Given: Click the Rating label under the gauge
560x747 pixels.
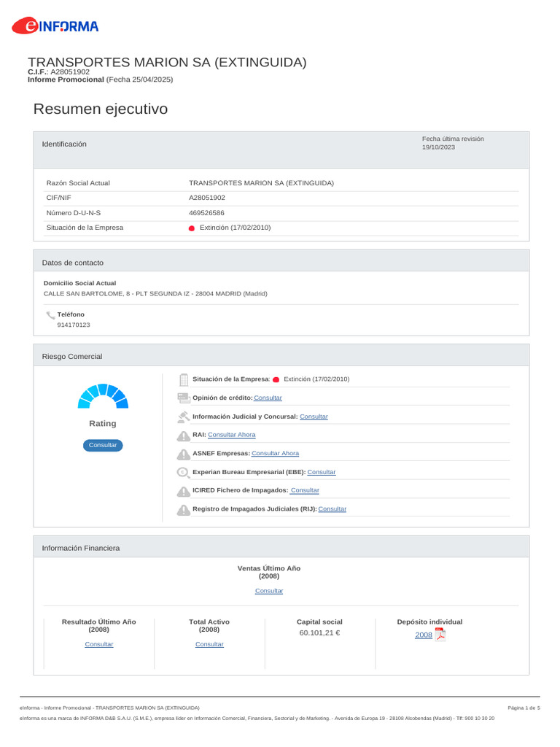Looking at the screenshot, I should pyautogui.click(x=103, y=424).
